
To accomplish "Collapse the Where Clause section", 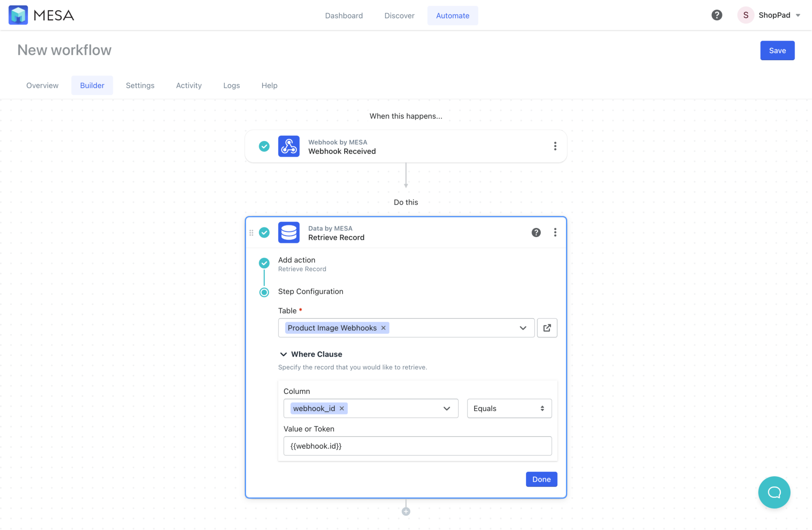I will (283, 354).
